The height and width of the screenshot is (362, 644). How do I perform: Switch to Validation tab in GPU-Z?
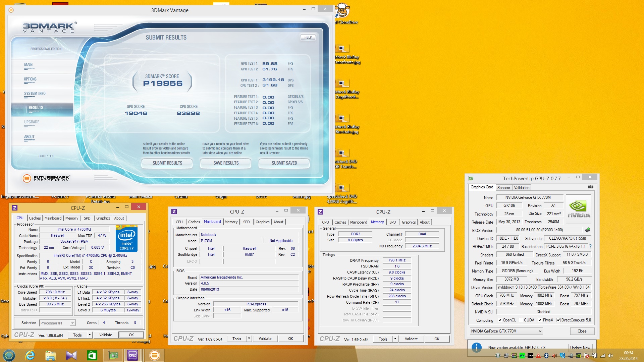coord(522,188)
